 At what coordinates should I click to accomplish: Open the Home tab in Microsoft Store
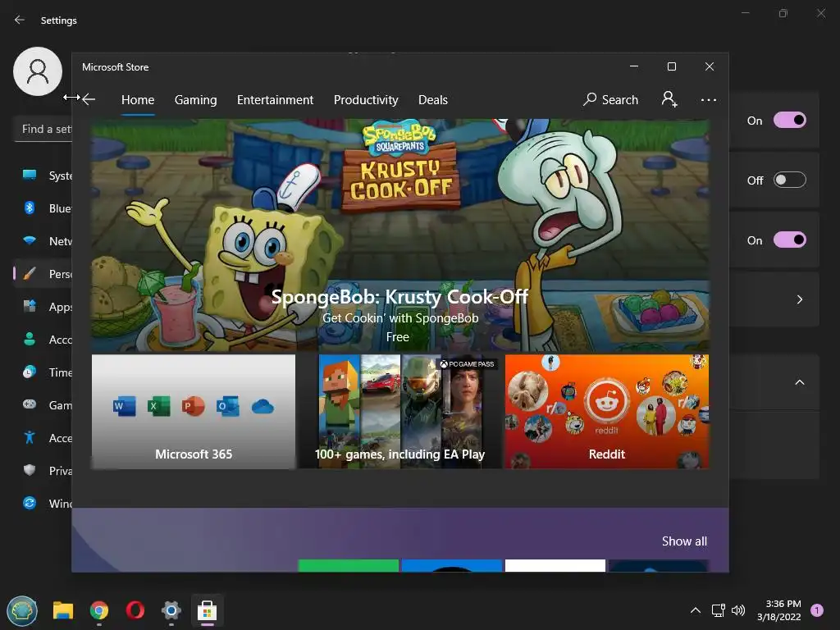coord(138,99)
